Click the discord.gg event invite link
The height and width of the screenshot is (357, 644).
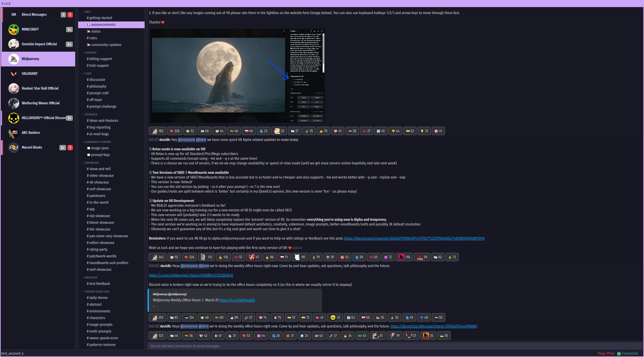pos(433,326)
